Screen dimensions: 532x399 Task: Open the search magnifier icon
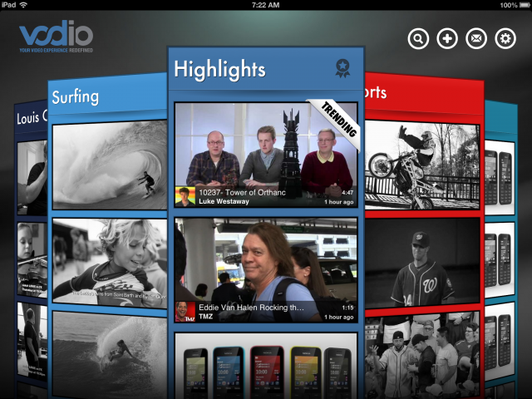418,39
